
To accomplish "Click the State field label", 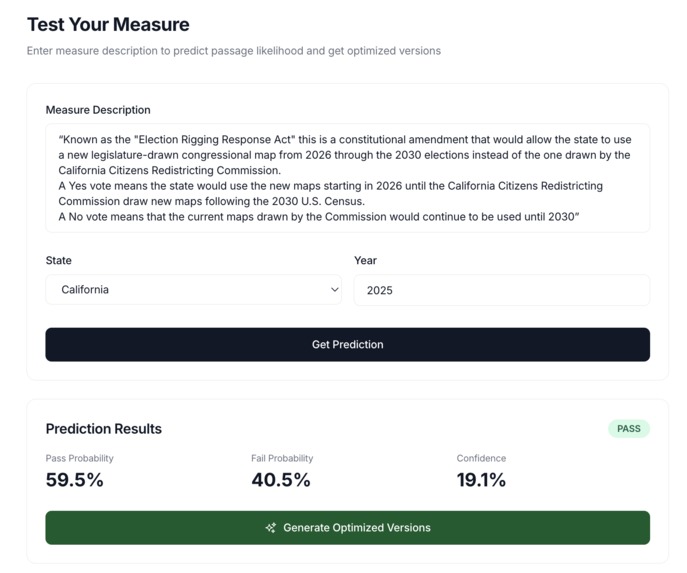I will tap(59, 260).
